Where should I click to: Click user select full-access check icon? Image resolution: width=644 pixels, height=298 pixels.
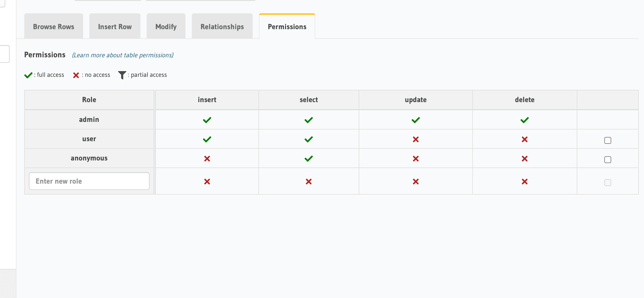pyautogui.click(x=308, y=139)
